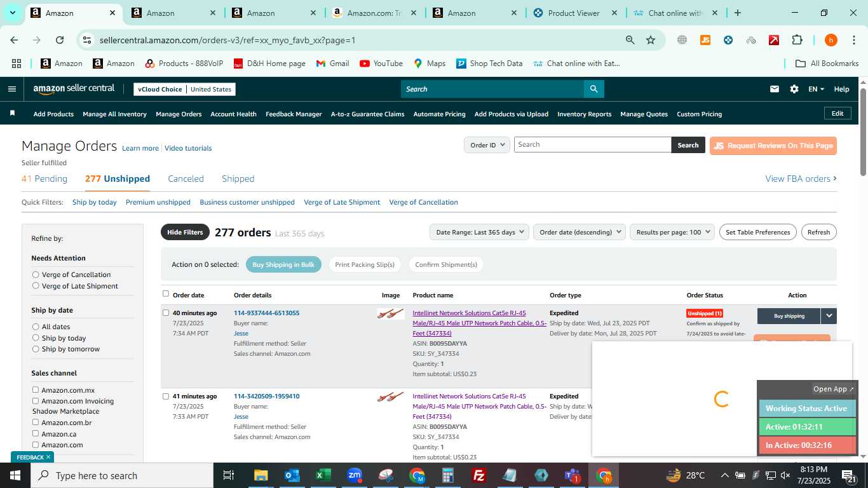
Task: Check the Amazon.ca sales channel box
Action: coord(36,433)
